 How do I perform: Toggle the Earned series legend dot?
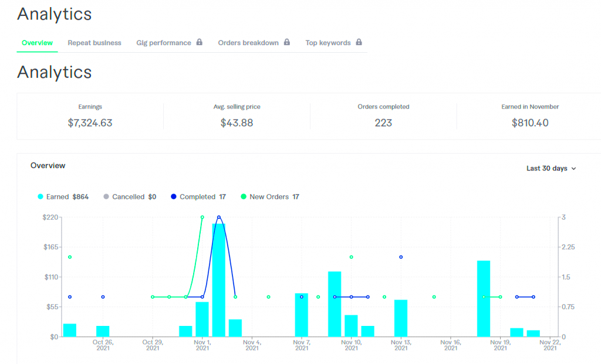(40, 197)
